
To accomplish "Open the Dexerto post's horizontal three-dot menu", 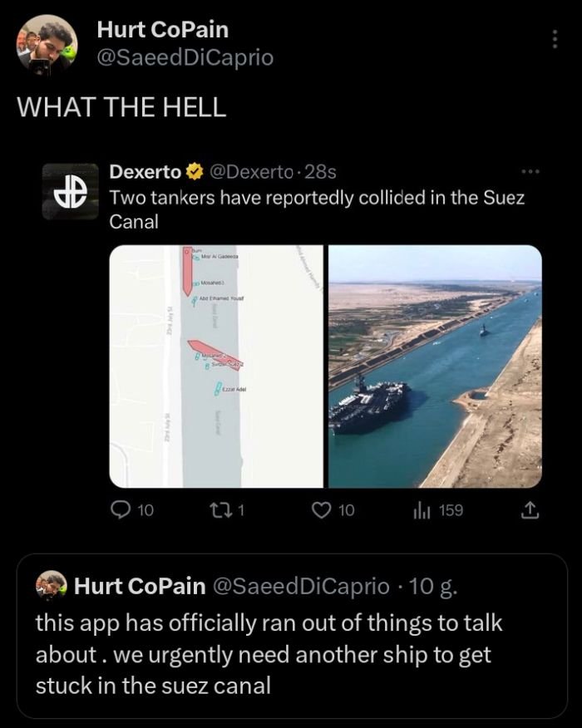I will pos(529,173).
